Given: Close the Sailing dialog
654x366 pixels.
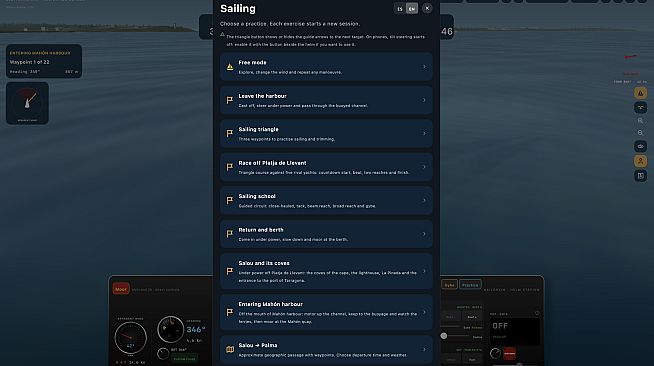Looking at the screenshot, I should point(427,8).
